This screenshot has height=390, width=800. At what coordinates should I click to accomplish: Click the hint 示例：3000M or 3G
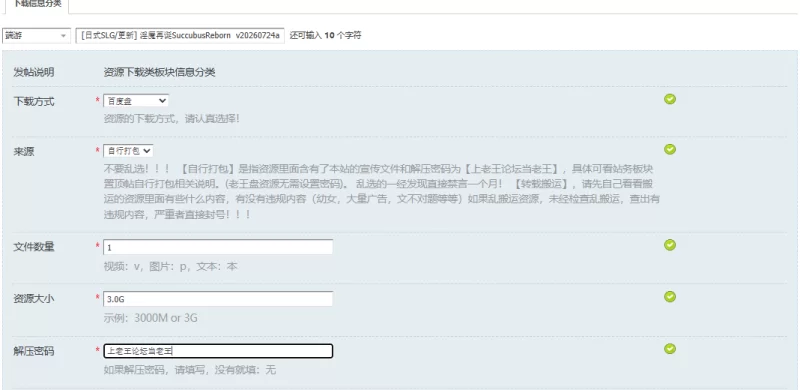click(x=151, y=318)
